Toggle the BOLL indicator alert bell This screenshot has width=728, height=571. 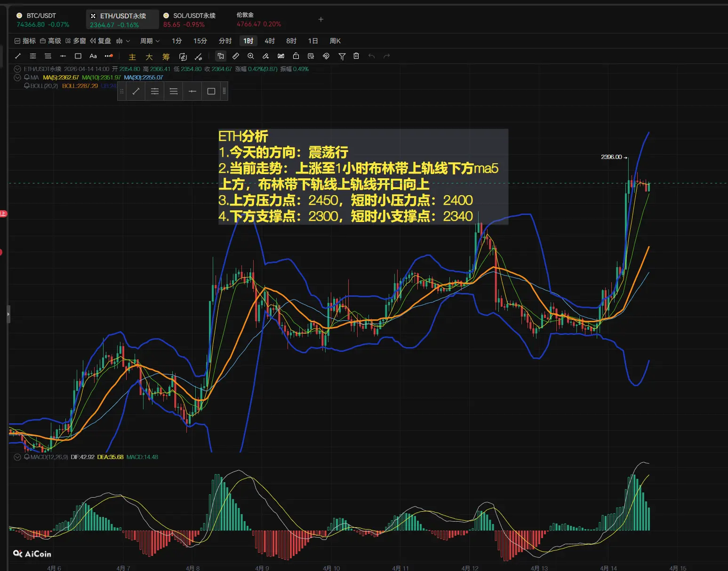point(27,86)
